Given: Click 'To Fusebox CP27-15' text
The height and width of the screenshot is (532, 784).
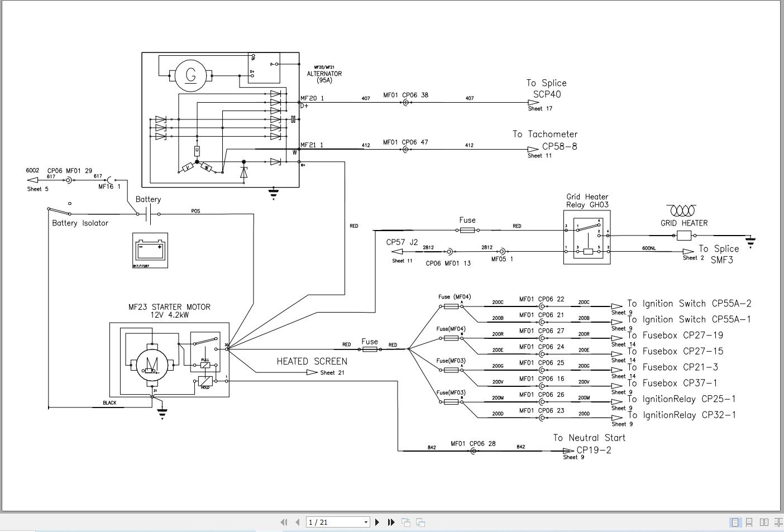Looking at the screenshot, I should 675,351.
